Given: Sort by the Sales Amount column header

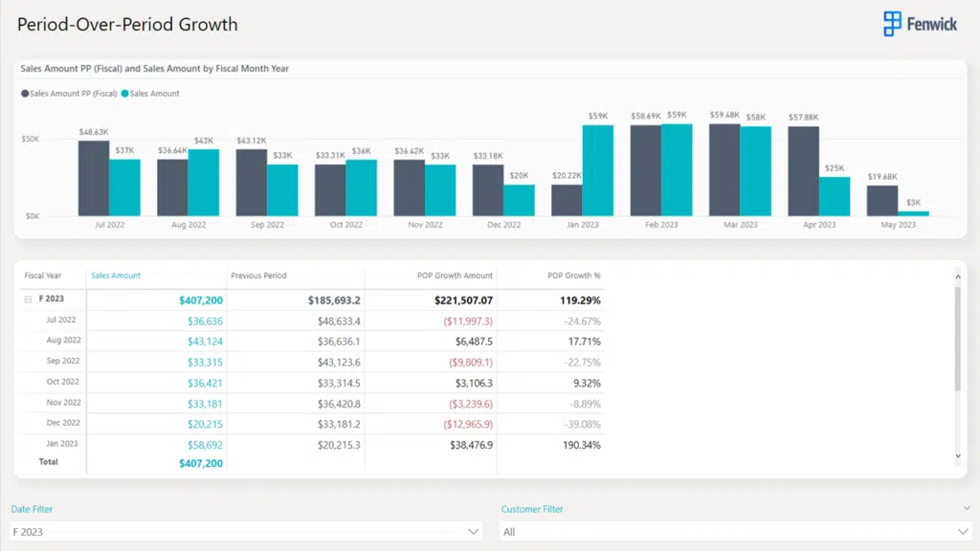Looking at the screenshot, I should point(116,275).
